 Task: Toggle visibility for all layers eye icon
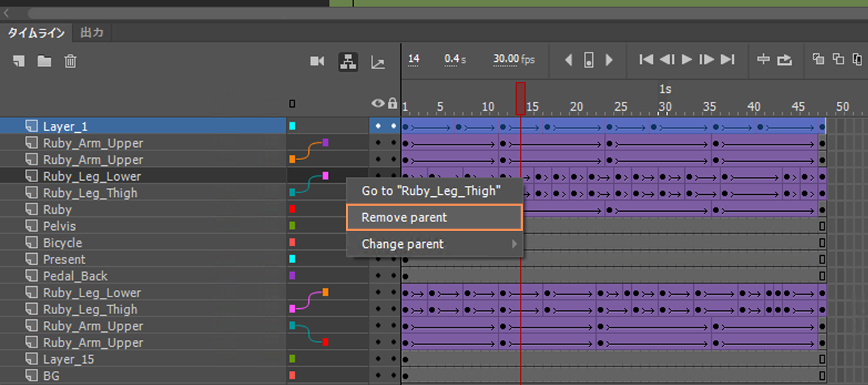coord(378,104)
